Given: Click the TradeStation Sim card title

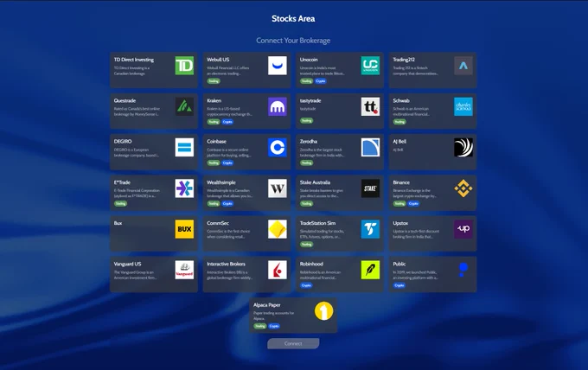Looking at the screenshot, I should (x=317, y=223).
